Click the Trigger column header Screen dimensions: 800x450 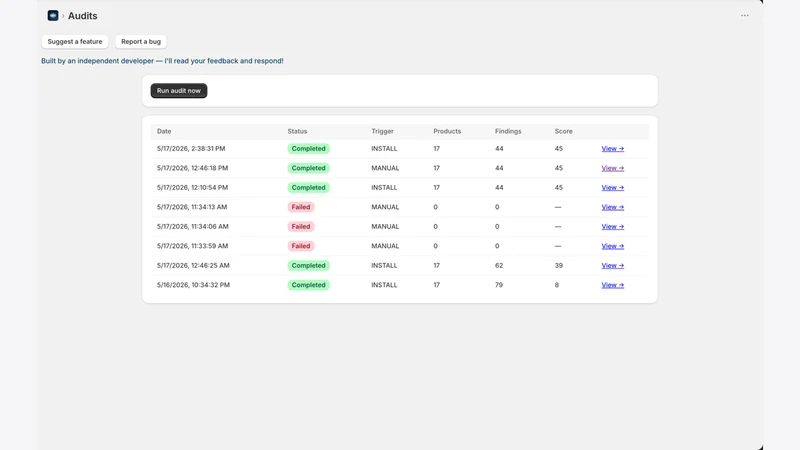point(382,131)
